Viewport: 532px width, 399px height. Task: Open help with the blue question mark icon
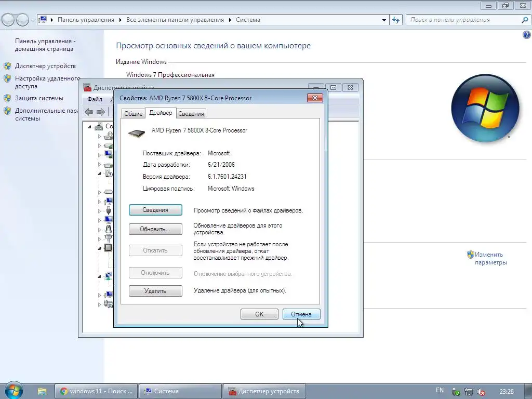(527, 35)
